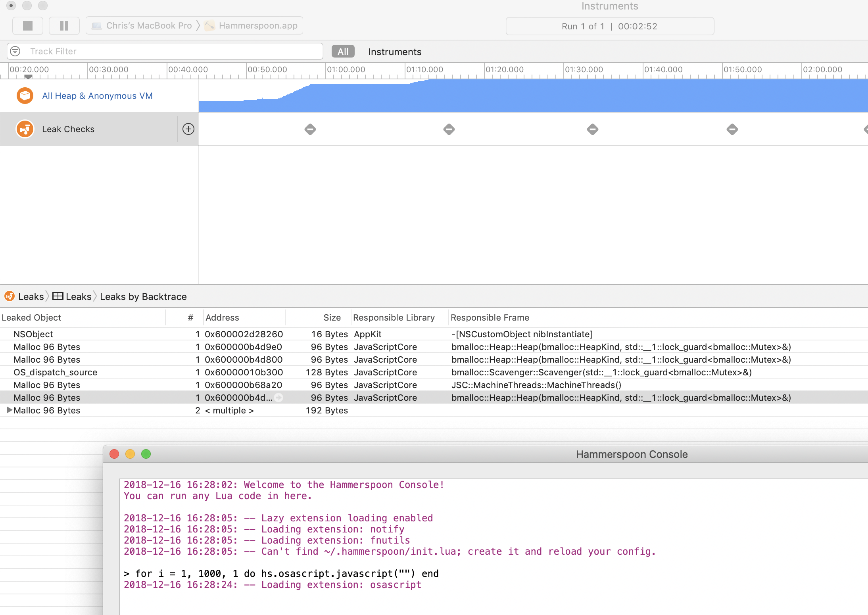
Task: Click the Leak Checks instrument icon
Action: pyautogui.click(x=25, y=129)
